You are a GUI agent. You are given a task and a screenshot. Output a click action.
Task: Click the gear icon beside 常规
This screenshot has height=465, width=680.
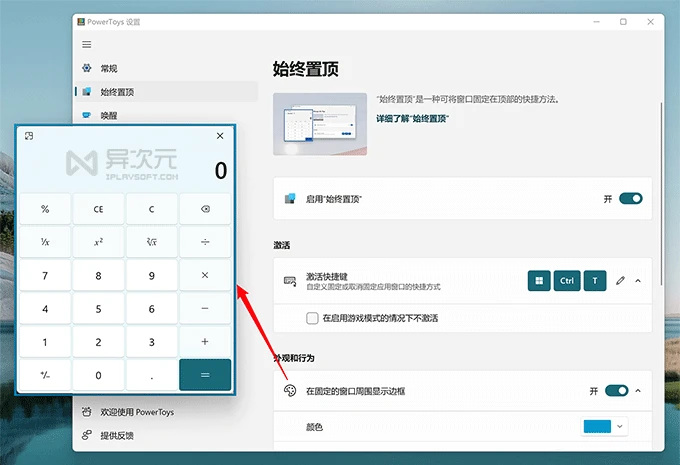click(x=87, y=68)
